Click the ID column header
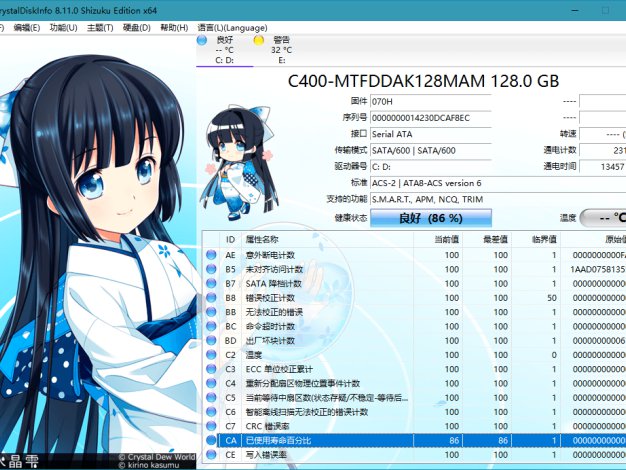This screenshot has width=626, height=470. coord(230,239)
